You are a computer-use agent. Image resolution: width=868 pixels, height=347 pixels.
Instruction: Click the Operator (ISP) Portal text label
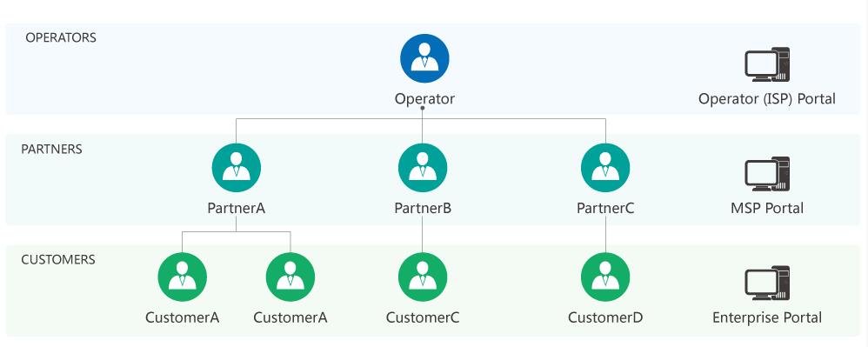767,99
